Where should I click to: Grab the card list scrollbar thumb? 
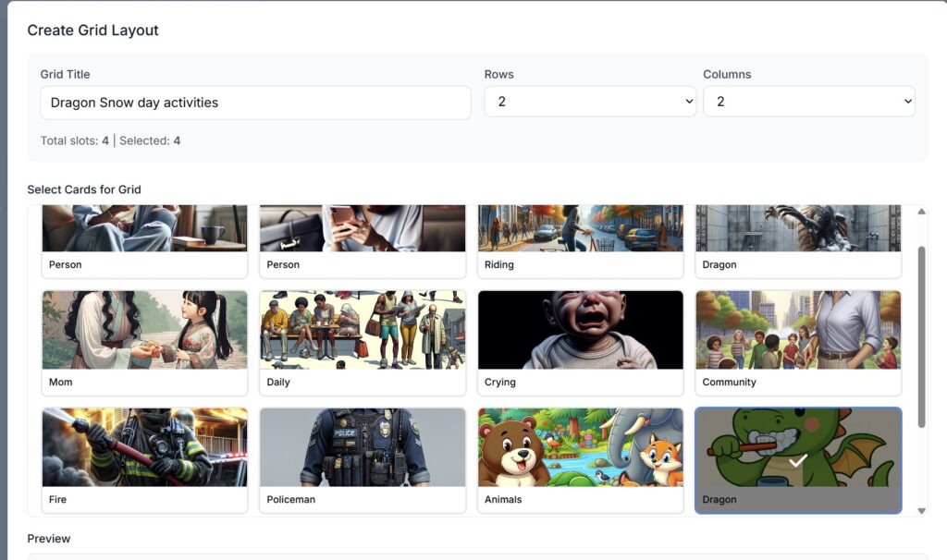click(x=921, y=336)
